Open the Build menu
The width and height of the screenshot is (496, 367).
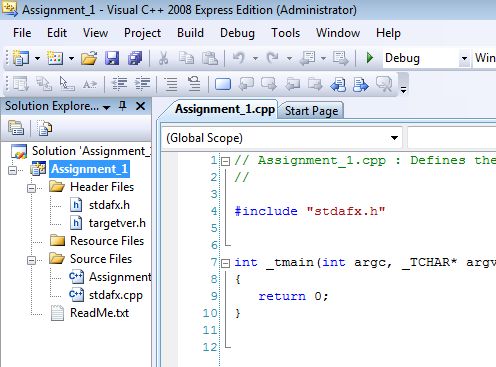click(x=190, y=33)
